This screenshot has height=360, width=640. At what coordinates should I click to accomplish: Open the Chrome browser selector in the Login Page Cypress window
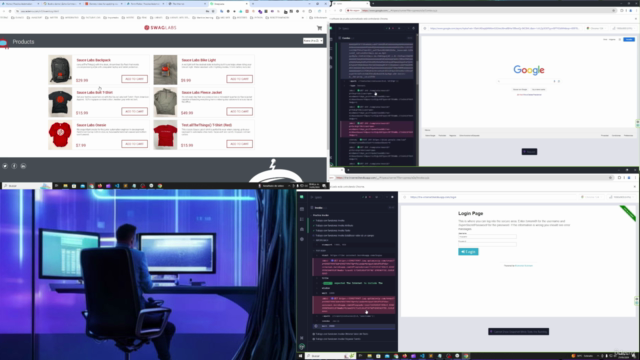pyautogui.click(x=591, y=197)
